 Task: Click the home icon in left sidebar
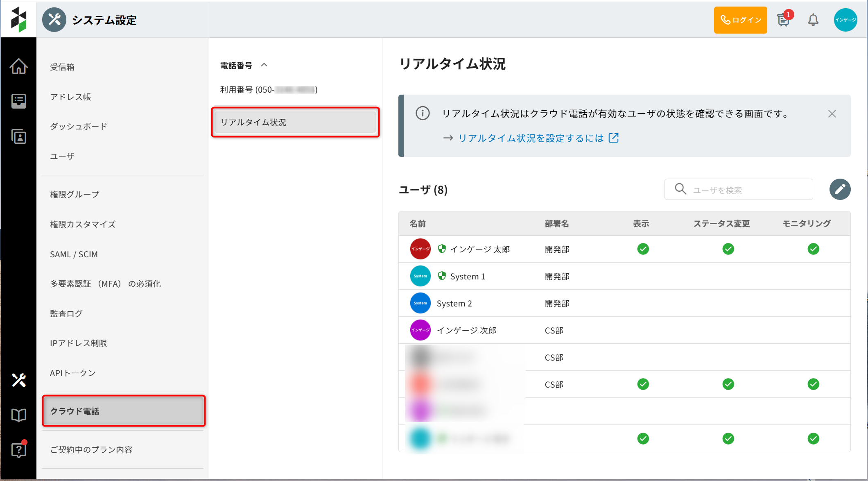point(19,66)
